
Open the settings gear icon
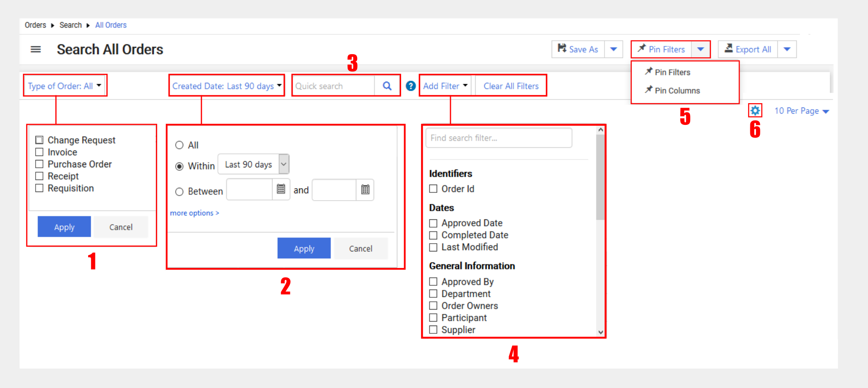(x=755, y=111)
